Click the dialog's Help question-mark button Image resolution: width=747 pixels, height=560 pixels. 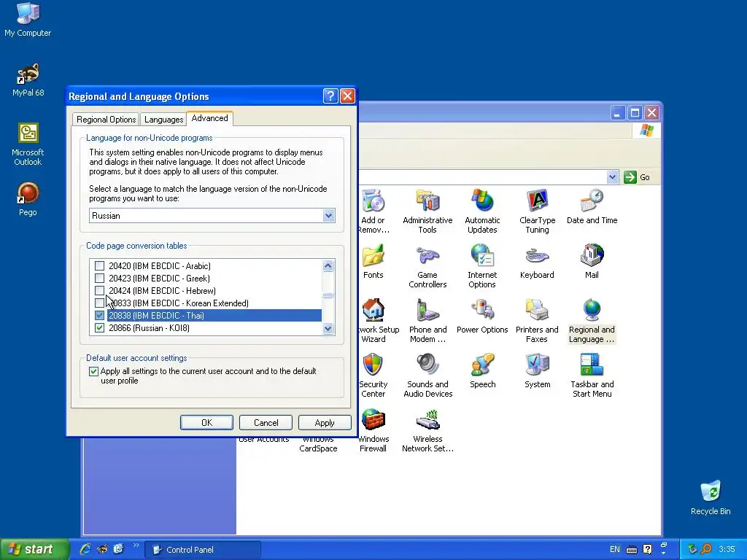(330, 96)
